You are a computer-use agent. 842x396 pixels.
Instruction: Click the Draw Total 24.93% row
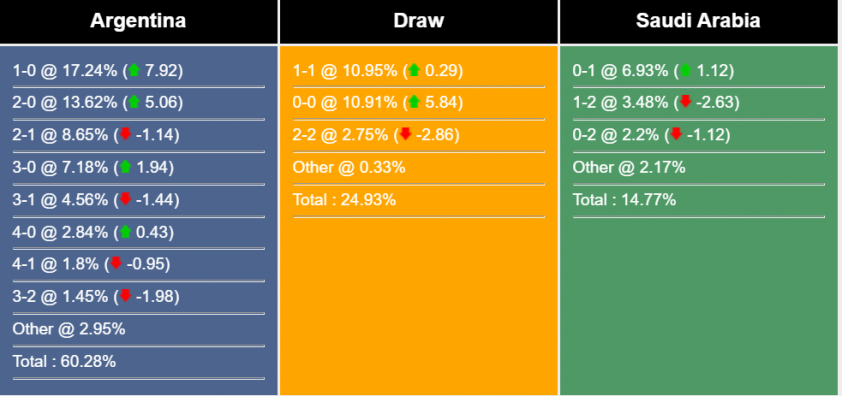(x=419, y=200)
